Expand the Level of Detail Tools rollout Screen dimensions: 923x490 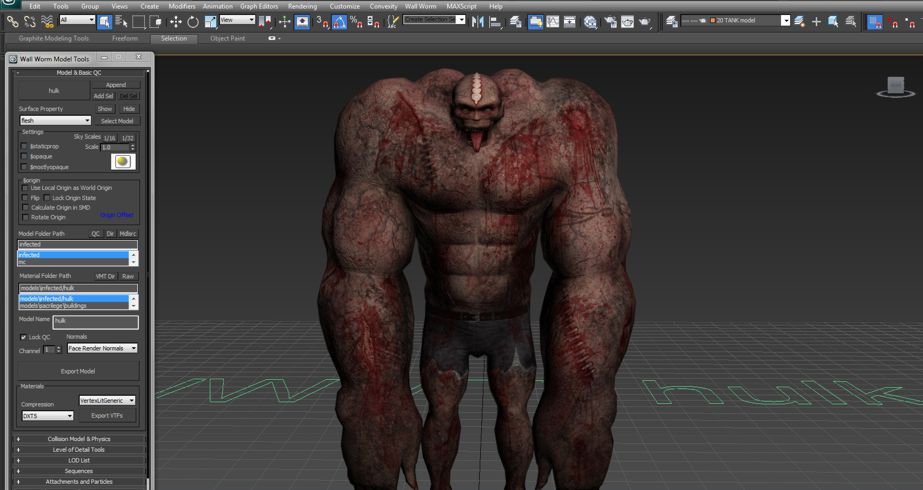pos(79,449)
